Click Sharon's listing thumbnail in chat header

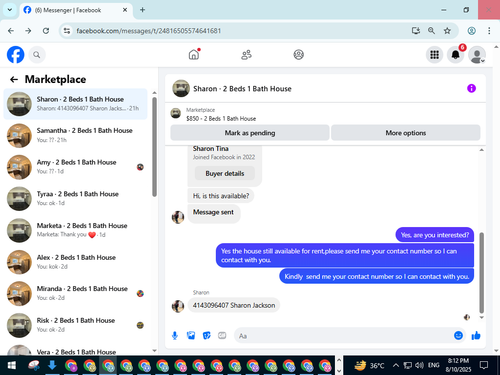[x=181, y=88]
